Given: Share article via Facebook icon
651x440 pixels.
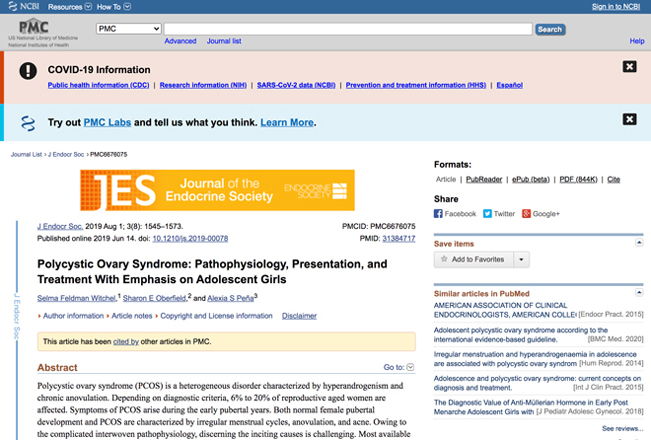Looking at the screenshot, I should click(438, 214).
